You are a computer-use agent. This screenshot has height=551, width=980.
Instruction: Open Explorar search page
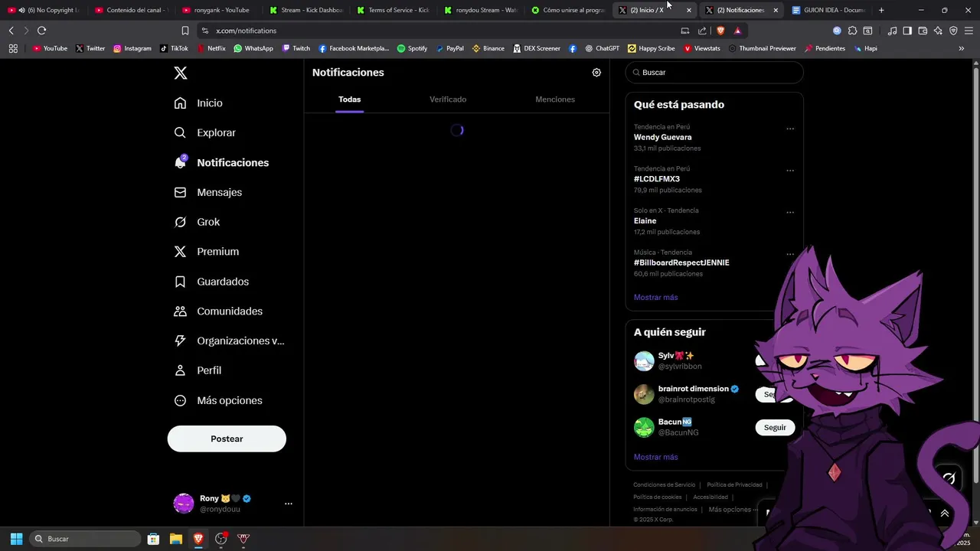[x=205, y=132]
